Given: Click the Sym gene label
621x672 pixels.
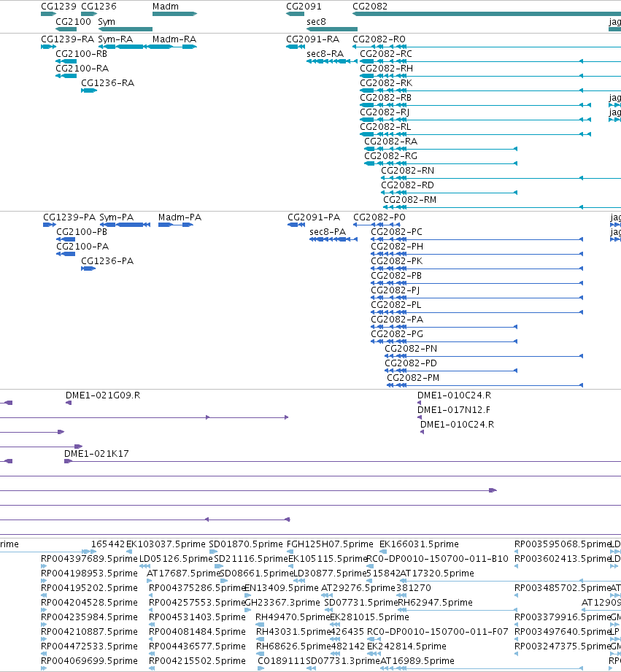Looking at the screenshot, I should [107, 21].
